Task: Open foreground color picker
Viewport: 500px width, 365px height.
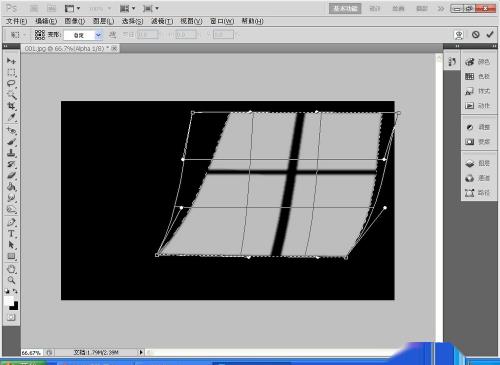Action: pos(9,300)
